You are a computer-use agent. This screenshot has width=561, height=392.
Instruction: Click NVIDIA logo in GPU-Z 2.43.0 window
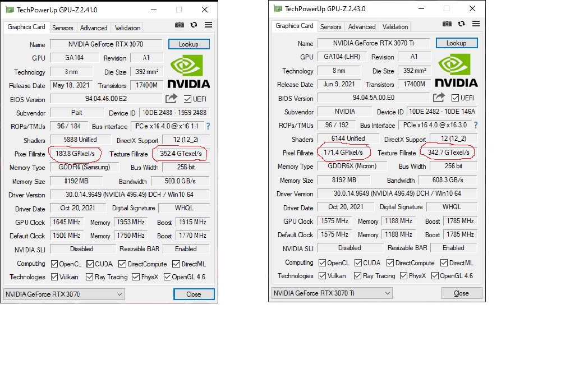(456, 71)
